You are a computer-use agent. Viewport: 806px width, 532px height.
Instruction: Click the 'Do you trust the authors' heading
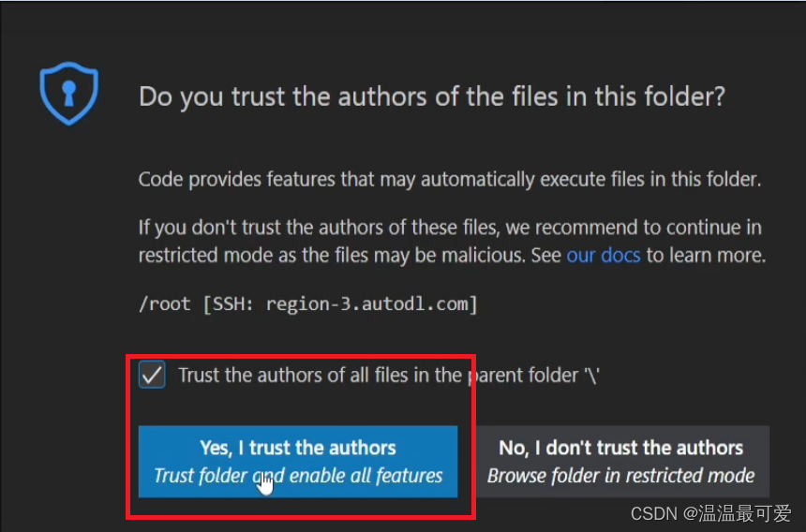432,96
